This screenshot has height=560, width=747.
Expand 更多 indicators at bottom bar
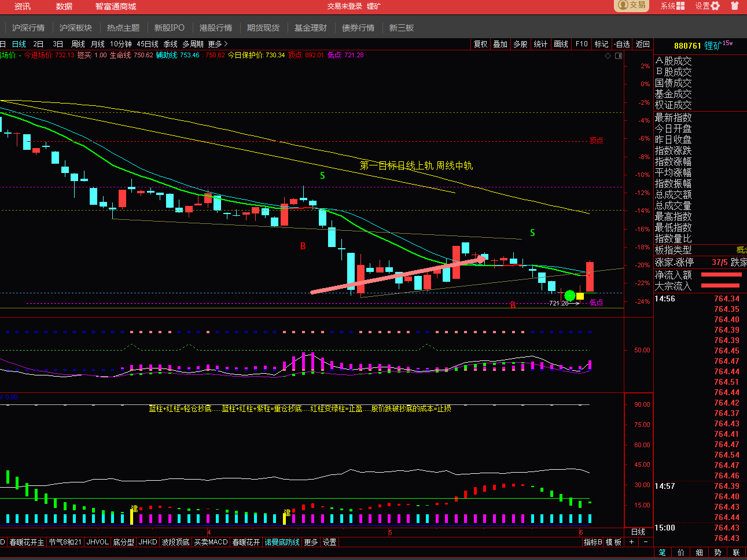(311, 542)
